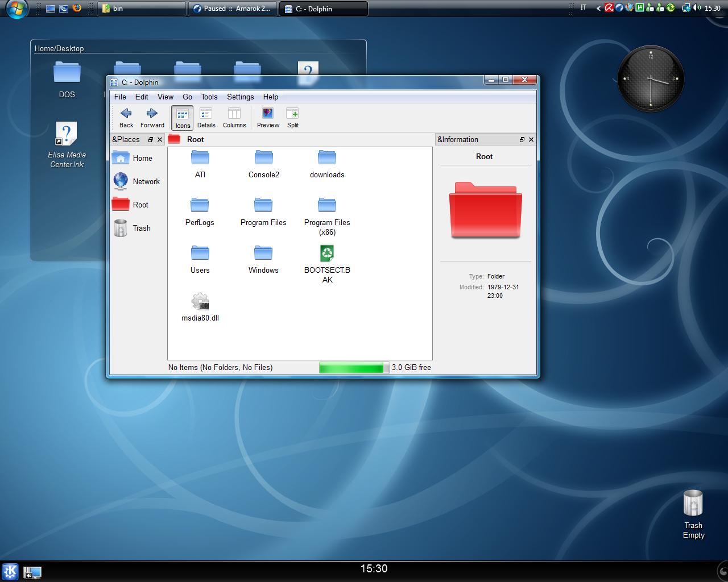
Task: Open the View menu
Action: (x=166, y=97)
